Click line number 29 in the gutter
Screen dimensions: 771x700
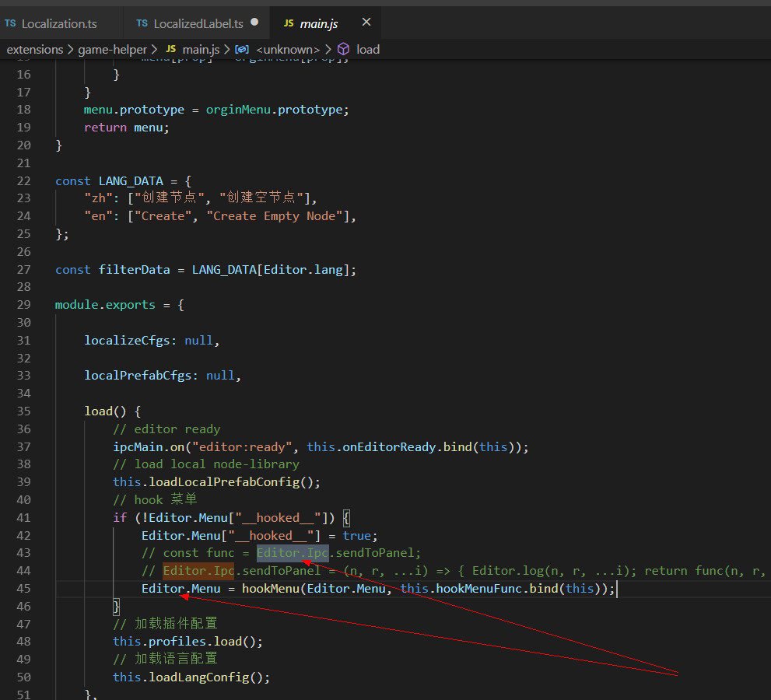click(x=23, y=305)
